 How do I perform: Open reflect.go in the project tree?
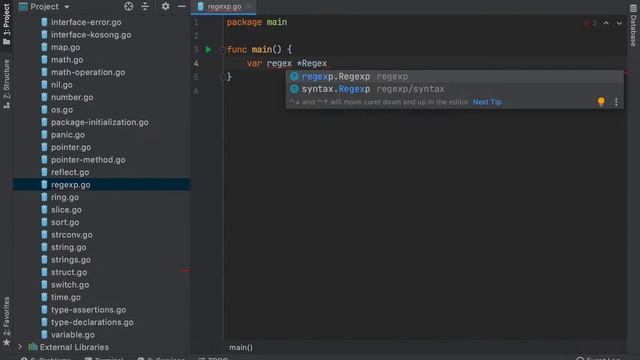pos(70,172)
